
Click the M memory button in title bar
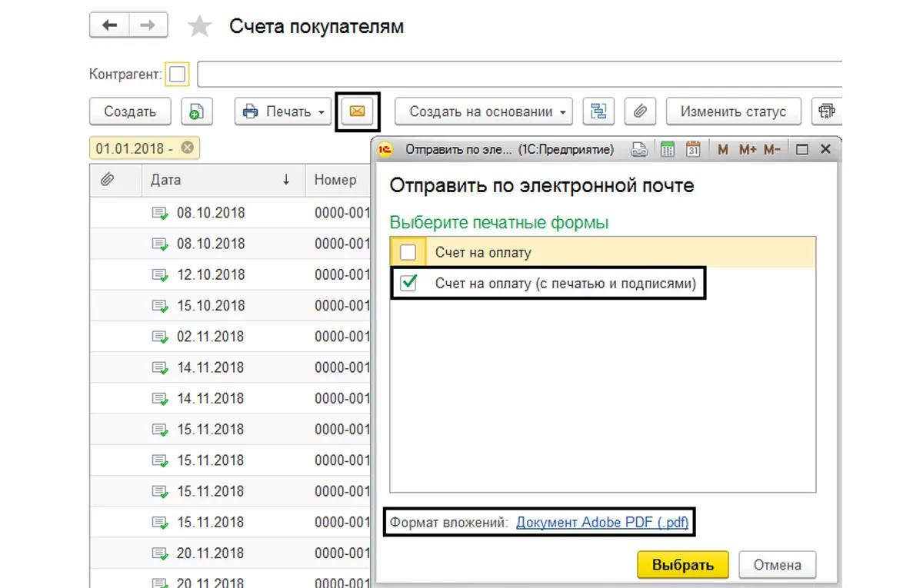click(723, 150)
